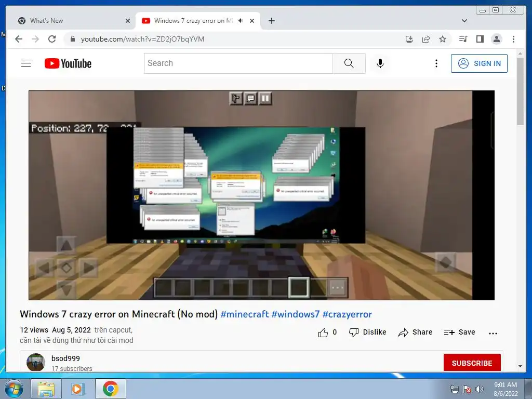Screen dimensions: 532x399
Task: Click the padlock site info icon
Action: pos(72,39)
